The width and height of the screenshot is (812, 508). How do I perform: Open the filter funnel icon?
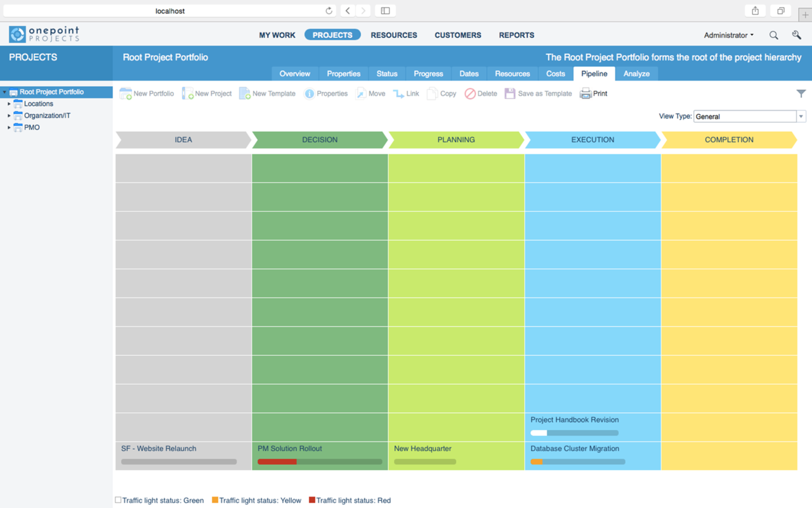[801, 93]
